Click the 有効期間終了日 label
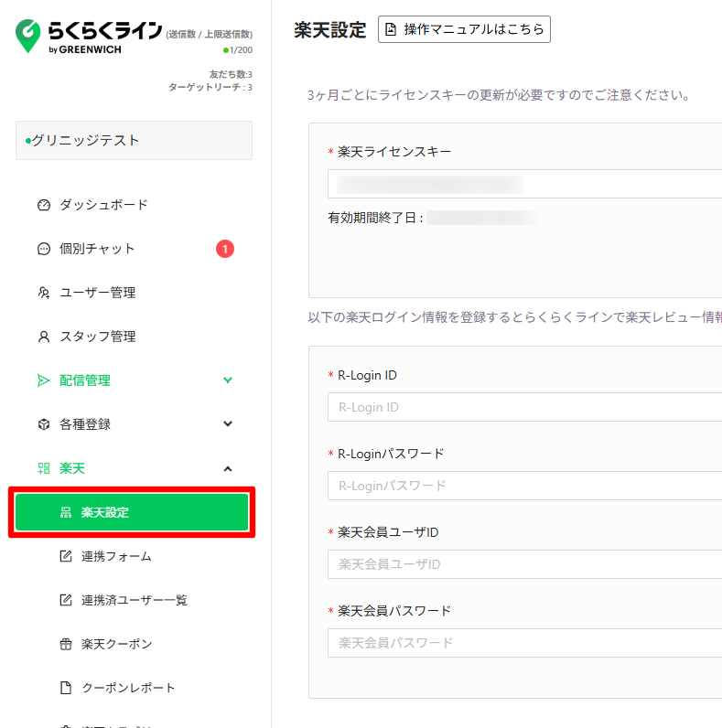 375,218
